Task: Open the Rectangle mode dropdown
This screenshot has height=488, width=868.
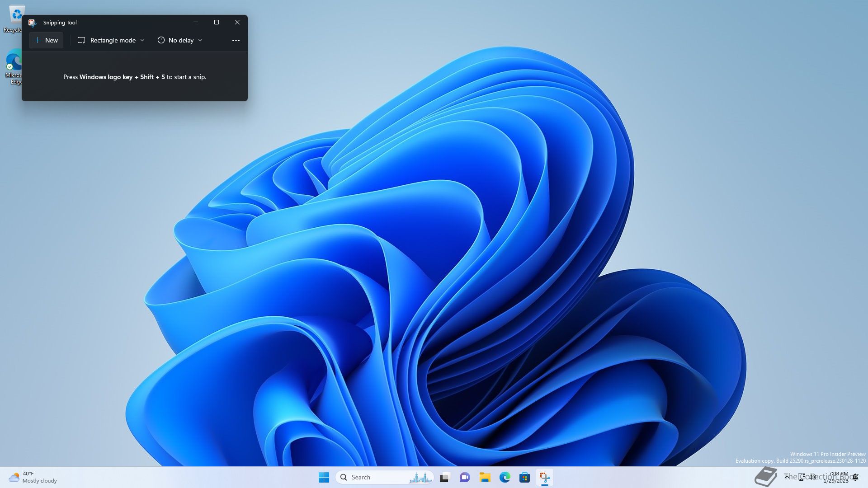Action: click(111, 40)
